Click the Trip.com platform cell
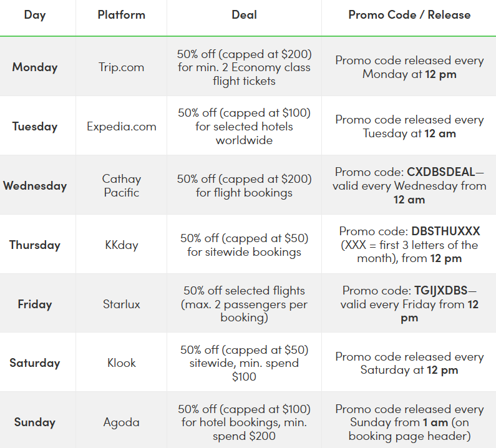 tap(121, 67)
